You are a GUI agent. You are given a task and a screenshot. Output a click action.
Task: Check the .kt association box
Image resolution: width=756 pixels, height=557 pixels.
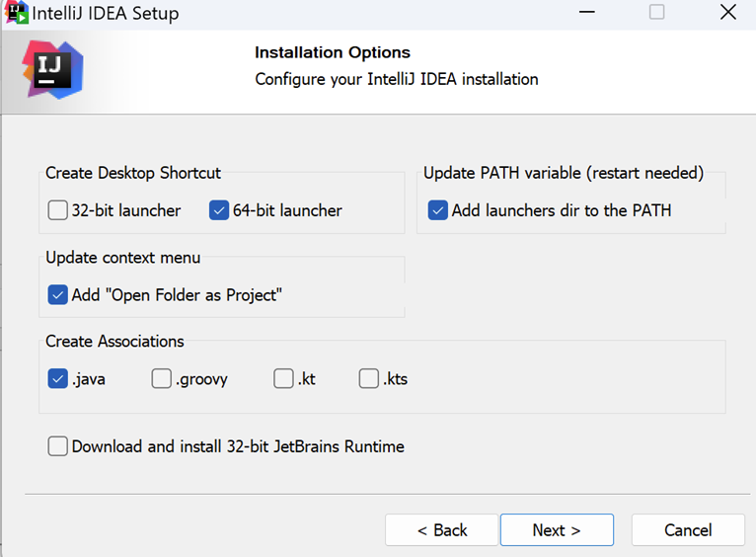coord(283,378)
